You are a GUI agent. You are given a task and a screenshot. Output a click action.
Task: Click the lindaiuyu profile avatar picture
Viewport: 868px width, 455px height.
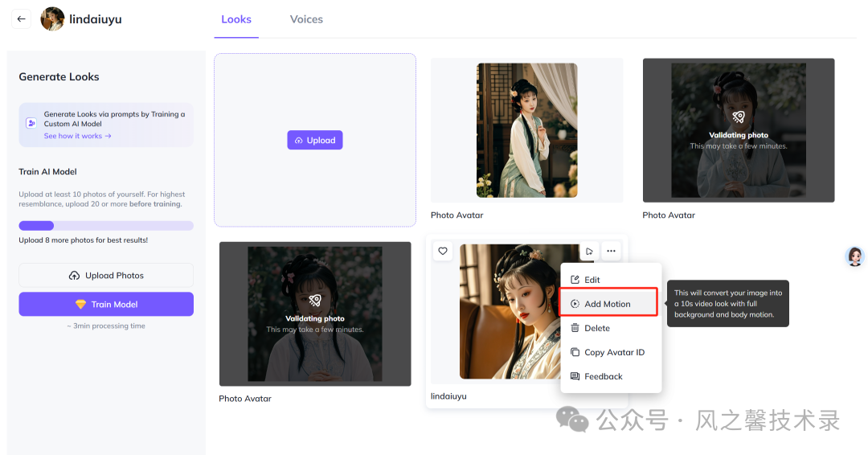(52, 19)
